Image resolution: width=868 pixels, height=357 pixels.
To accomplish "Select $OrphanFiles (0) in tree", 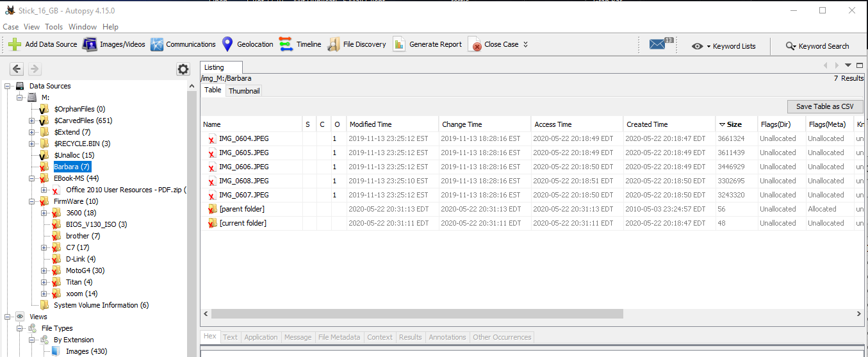I will click(x=79, y=109).
